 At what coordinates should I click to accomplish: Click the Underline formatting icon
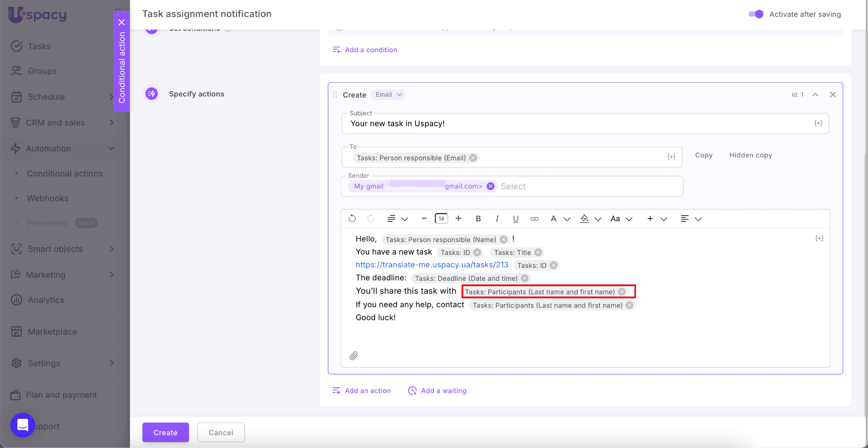(x=515, y=219)
